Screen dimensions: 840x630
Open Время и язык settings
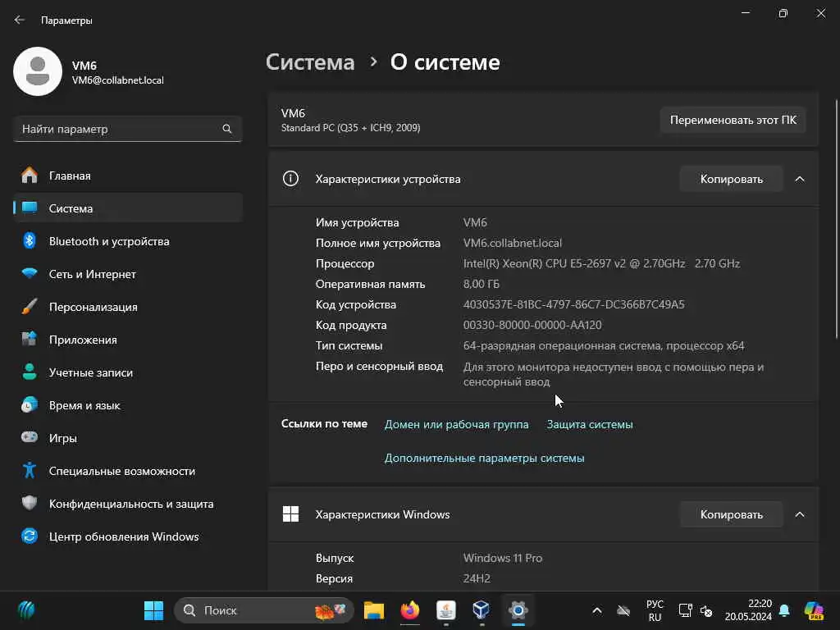(x=128, y=405)
